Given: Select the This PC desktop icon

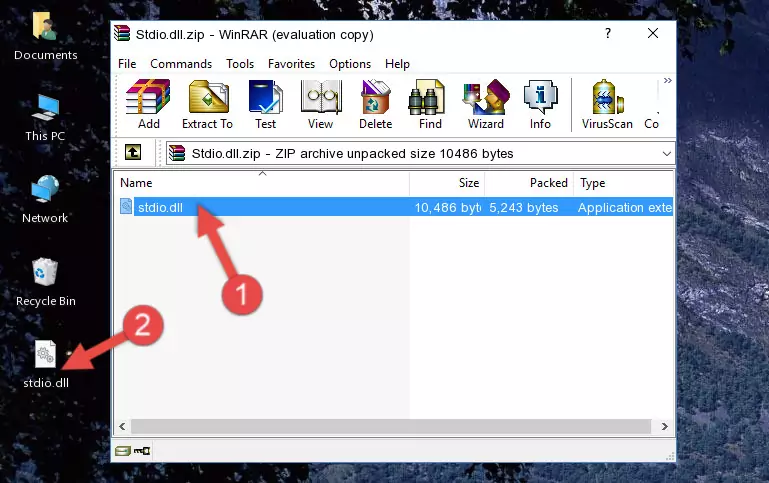Looking at the screenshot, I should coord(45,118).
